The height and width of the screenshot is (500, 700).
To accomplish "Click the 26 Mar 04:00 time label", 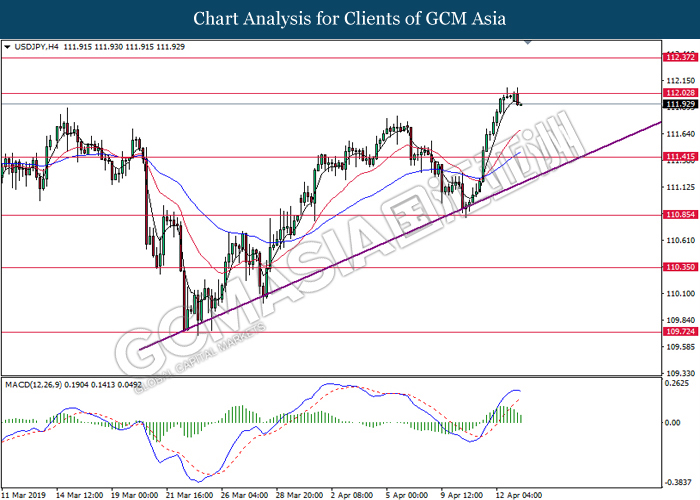I will (x=245, y=495).
